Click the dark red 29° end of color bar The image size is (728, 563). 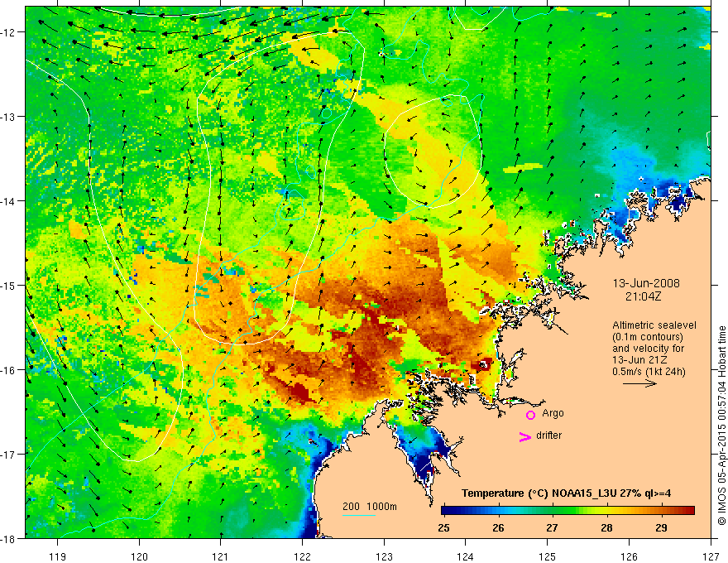pos(690,511)
